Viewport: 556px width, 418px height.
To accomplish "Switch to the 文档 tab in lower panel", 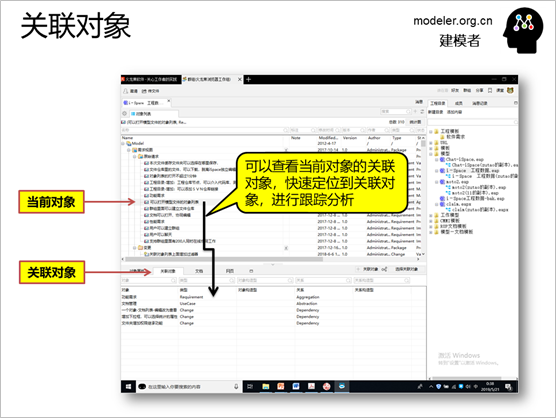I will (199, 271).
